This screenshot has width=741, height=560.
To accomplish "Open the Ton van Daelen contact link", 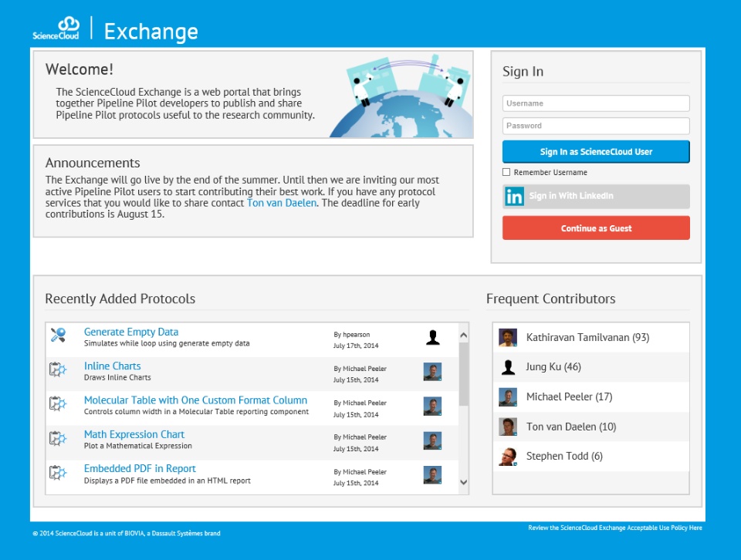I will pyautogui.click(x=282, y=203).
